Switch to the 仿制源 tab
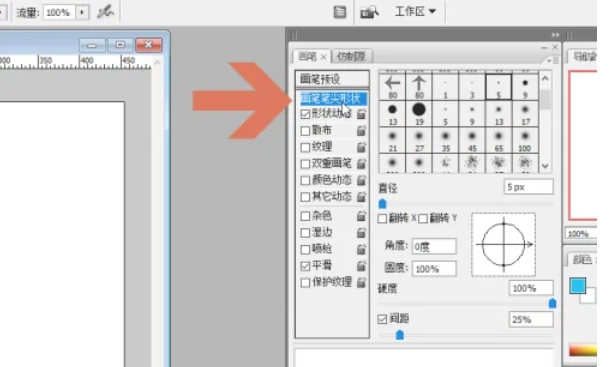613x367 pixels. coord(351,57)
